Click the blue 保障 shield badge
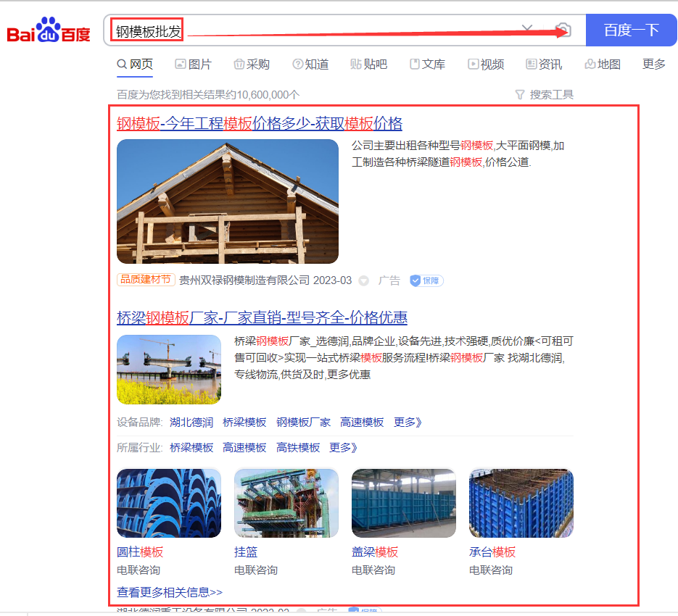The width and height of the screenshot is (678, 616). tap(426, 280)
